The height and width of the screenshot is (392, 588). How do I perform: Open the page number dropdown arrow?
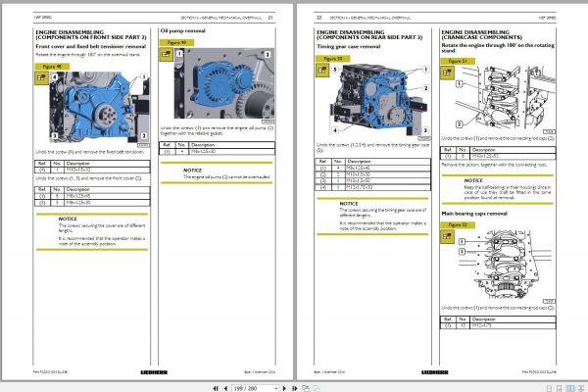pyautogui.click(x=276, y=388)
